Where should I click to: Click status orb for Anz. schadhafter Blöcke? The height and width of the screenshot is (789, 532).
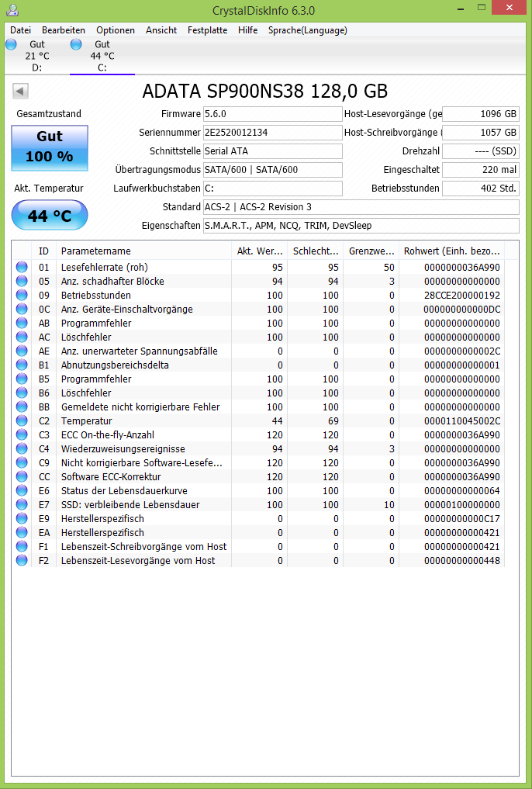pos(22,282)
